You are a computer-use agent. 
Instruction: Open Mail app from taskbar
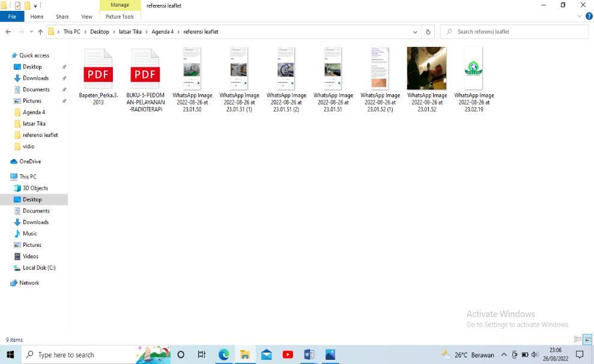[x=266, y=354]
